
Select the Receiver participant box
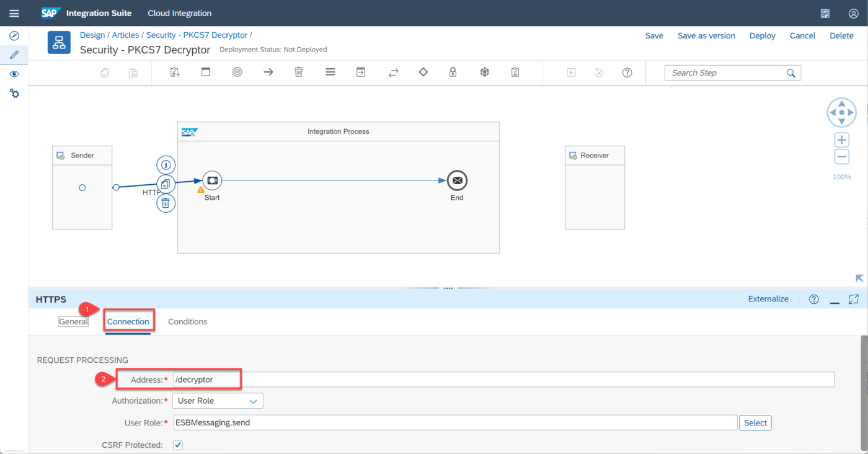click(595, 187)
